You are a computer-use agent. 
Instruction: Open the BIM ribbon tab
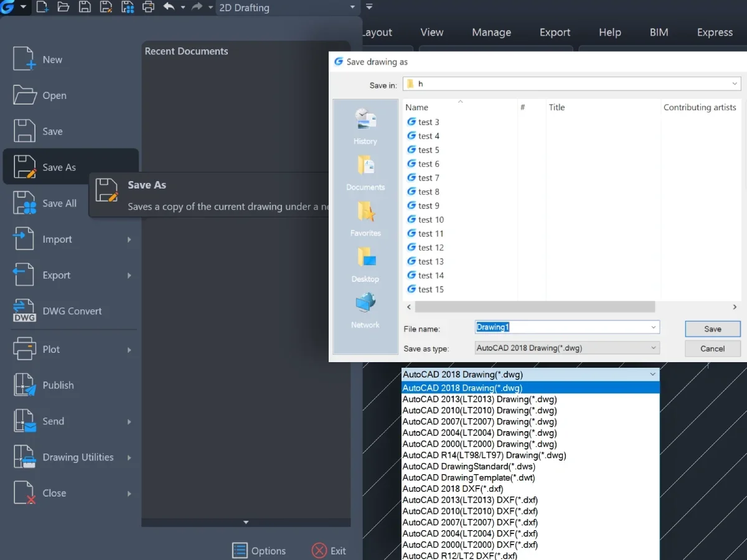coord(659,32)
